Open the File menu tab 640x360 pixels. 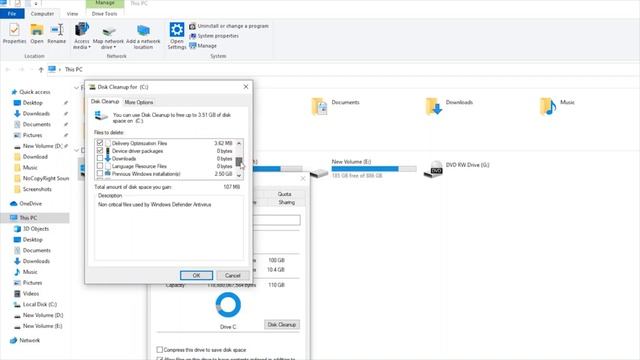12,14
